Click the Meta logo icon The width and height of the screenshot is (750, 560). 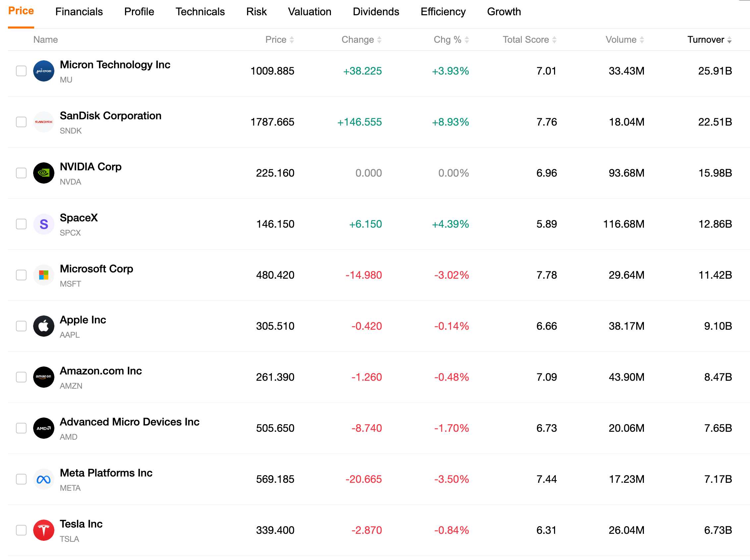coord(44,479)
